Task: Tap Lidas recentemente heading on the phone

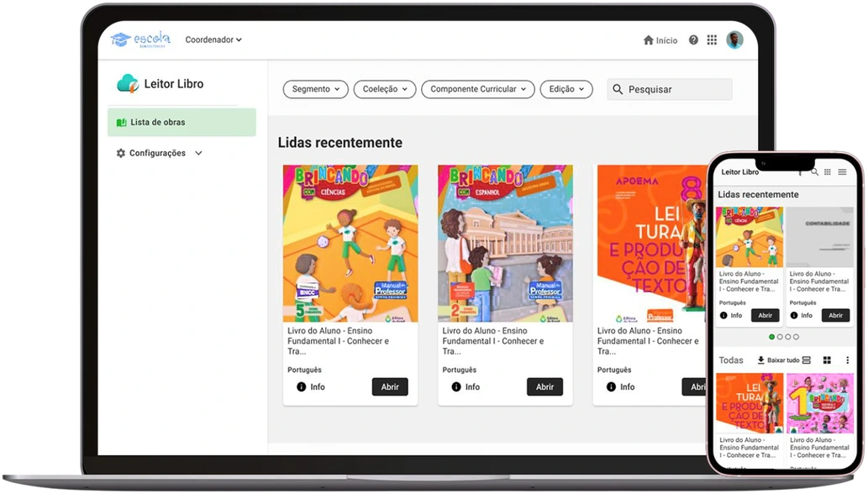Action: point(758,195)
